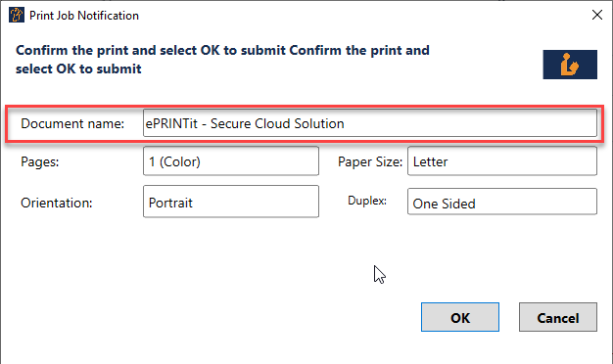This screenshot has height=364, width=613.
Task: Click the ePRINTit app icon in title bar
Action: 17,16
